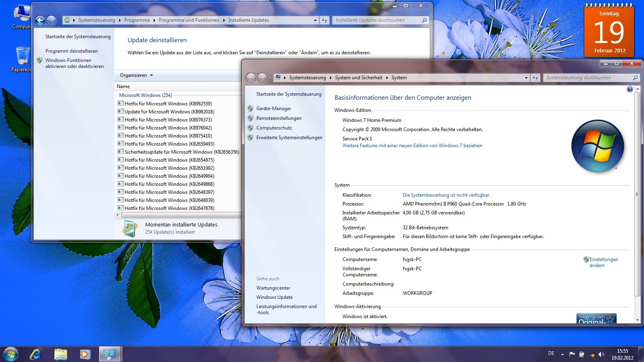Open 'Programm deinstallieren' link
Viewport: 644px width, 362px height.
(72, 51)
